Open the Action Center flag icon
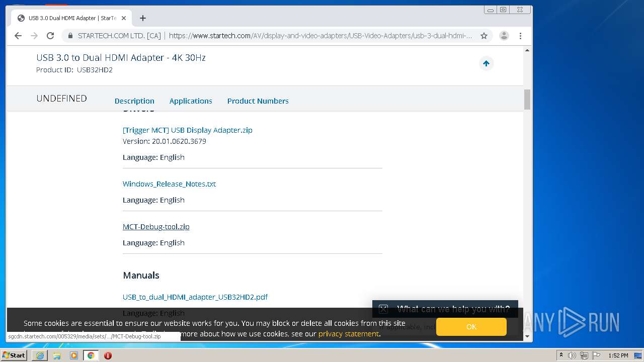 pyautogui.click(x=596, y=355)
